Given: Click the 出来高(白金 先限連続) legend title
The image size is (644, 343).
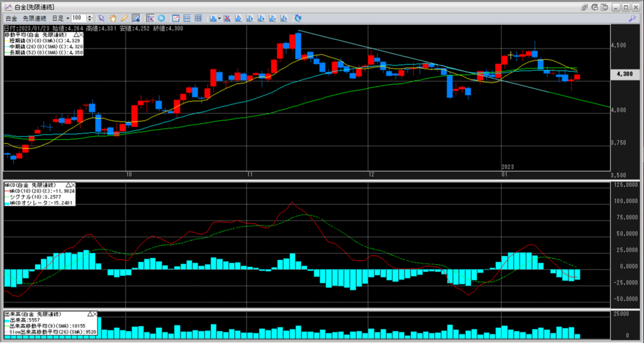Looking at the screenshot, I should coord(32,314).
